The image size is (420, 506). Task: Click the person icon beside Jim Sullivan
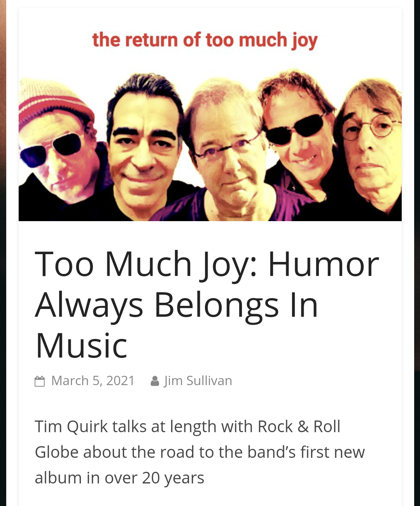[x=155, y=381]
